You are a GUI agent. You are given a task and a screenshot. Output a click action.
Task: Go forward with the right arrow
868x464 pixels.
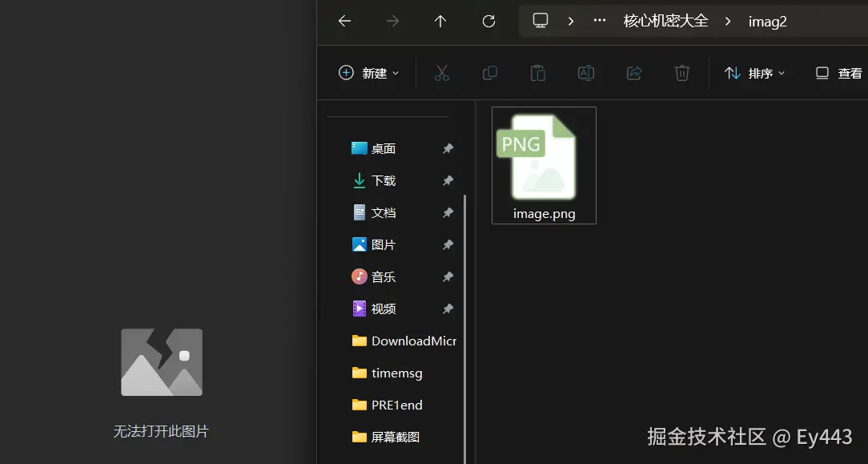point(392,21)
